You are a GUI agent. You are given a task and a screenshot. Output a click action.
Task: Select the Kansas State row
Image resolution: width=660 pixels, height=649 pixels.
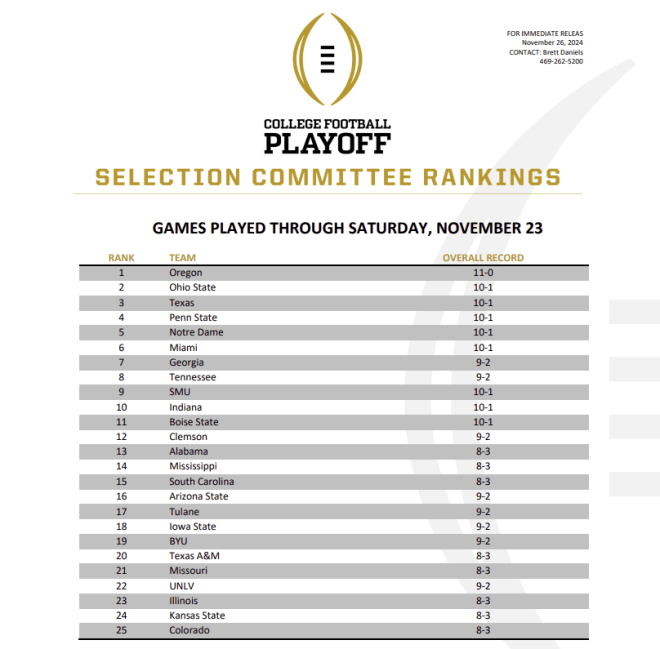coord(334,615)
